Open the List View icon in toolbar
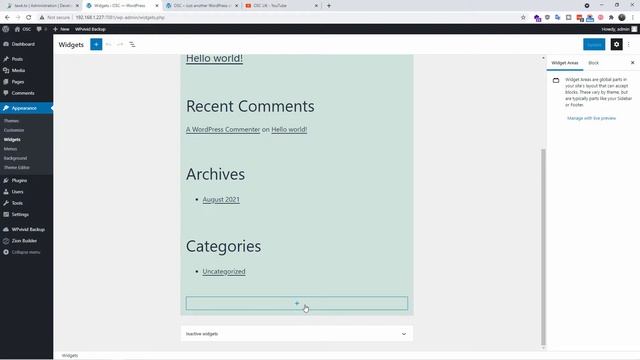Screen dimensions: 640x360 (132, 44)
